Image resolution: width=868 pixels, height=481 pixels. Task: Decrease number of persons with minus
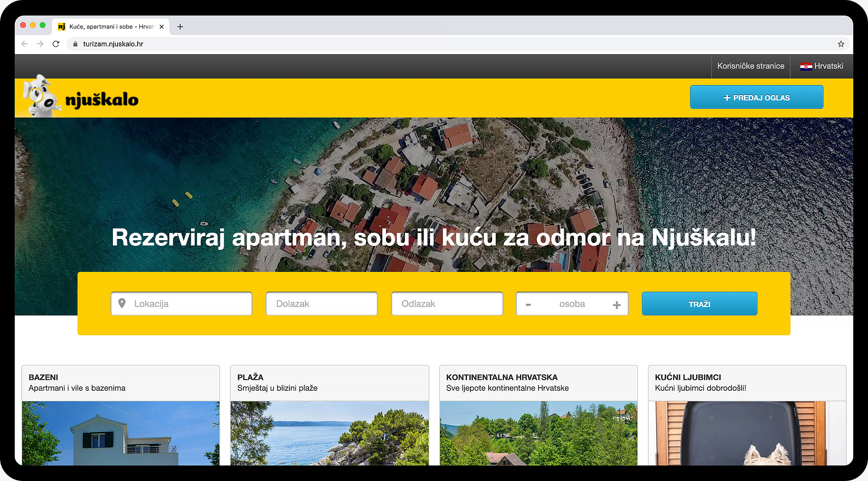(528, 304)
